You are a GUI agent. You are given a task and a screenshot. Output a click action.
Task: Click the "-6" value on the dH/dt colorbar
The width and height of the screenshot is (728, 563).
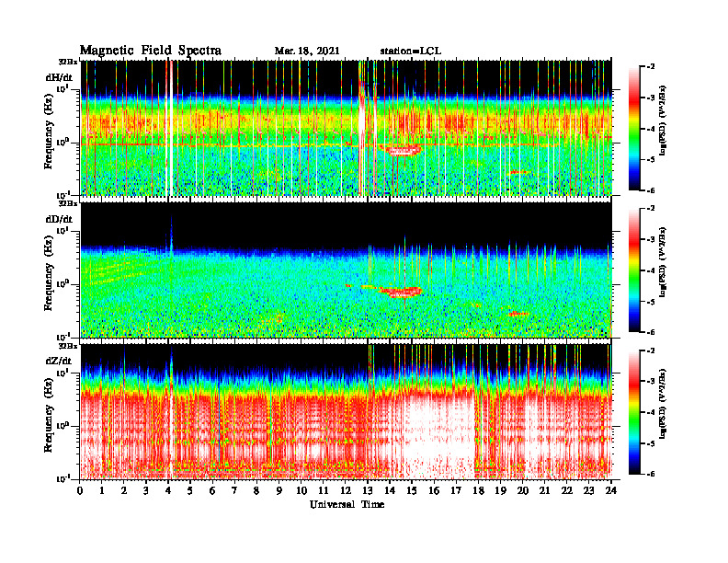tap(651, 190)
